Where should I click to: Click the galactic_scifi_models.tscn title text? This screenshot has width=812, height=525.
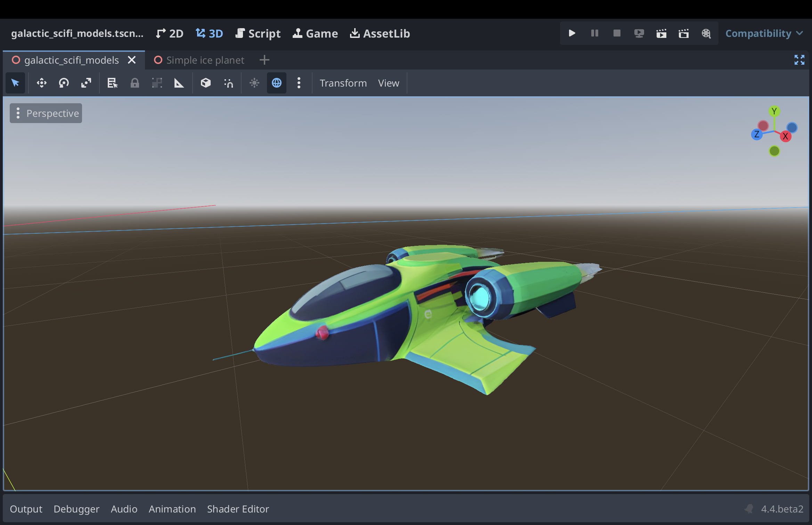(77, 34)
